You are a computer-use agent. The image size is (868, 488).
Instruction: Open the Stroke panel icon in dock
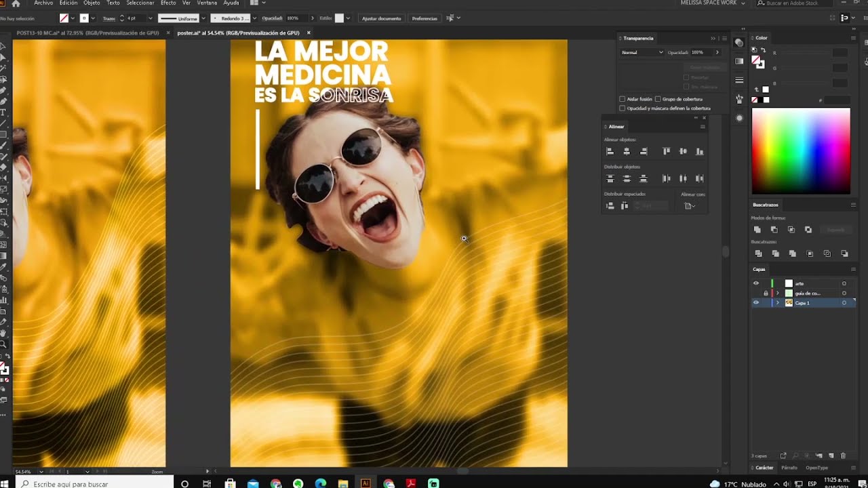tap(739, 81)
